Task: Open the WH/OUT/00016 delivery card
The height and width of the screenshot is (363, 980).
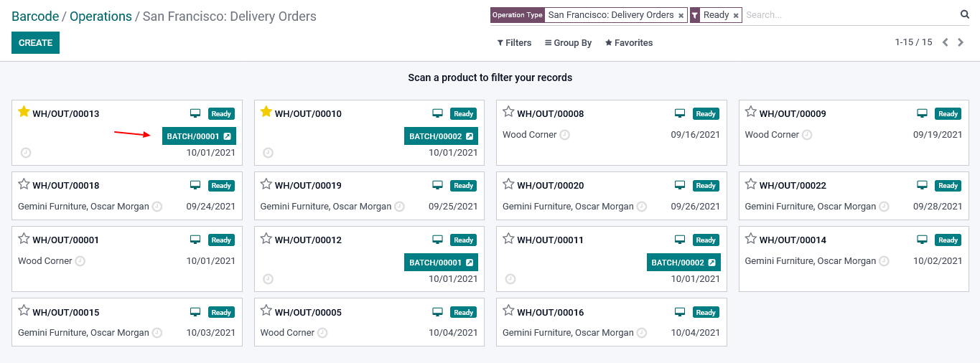Action: (612, 322)
